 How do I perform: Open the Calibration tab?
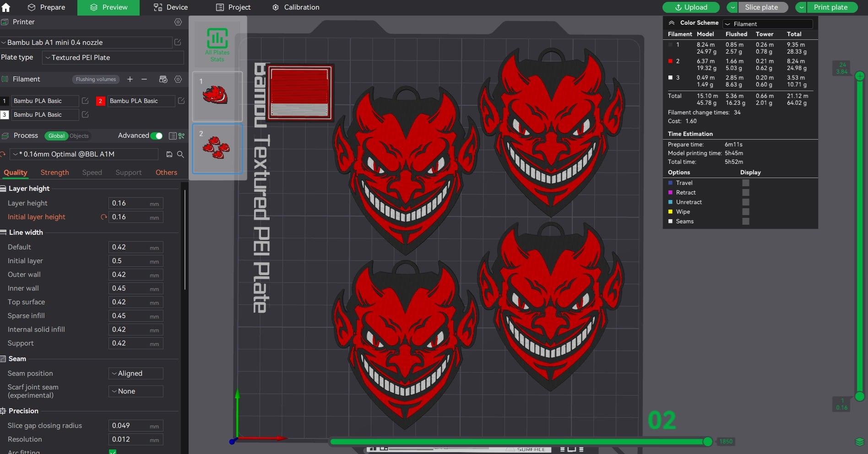[x=296, y=7]
